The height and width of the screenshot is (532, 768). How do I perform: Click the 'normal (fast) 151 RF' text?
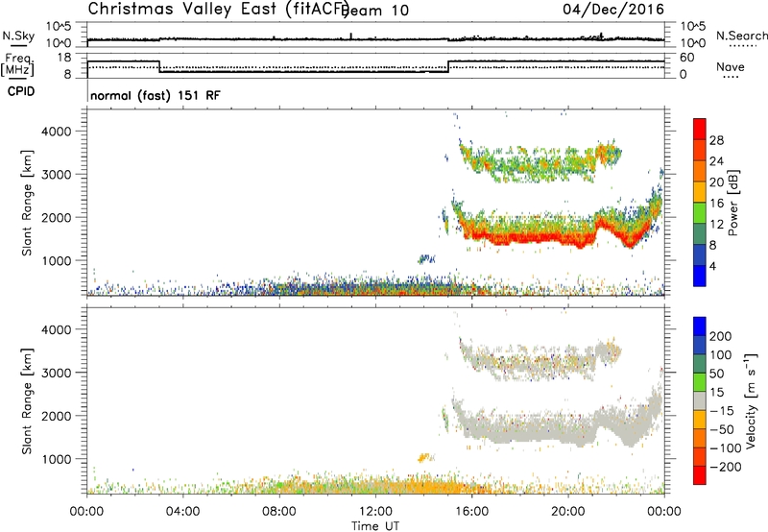[156, 95]
